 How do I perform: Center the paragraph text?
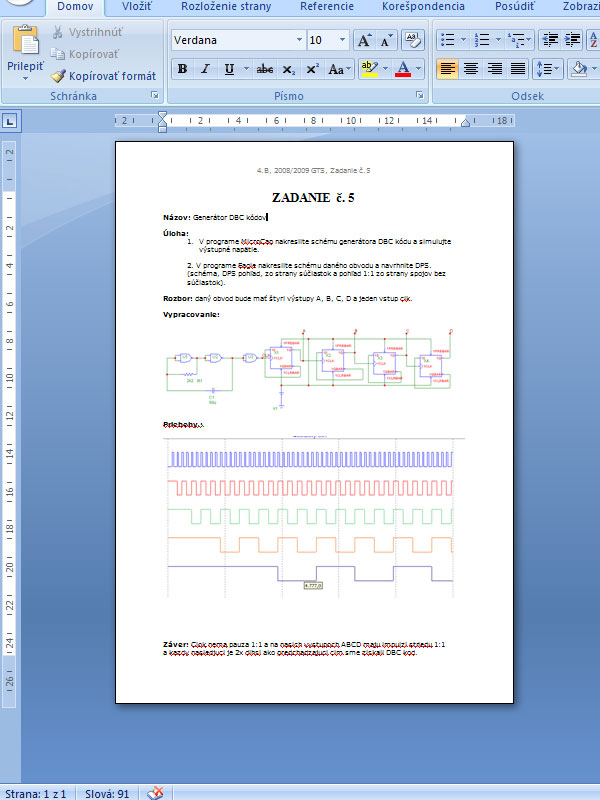471,69
